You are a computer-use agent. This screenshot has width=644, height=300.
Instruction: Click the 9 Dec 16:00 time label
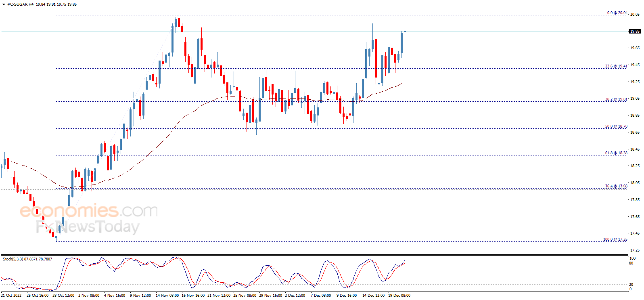point(347,296)
